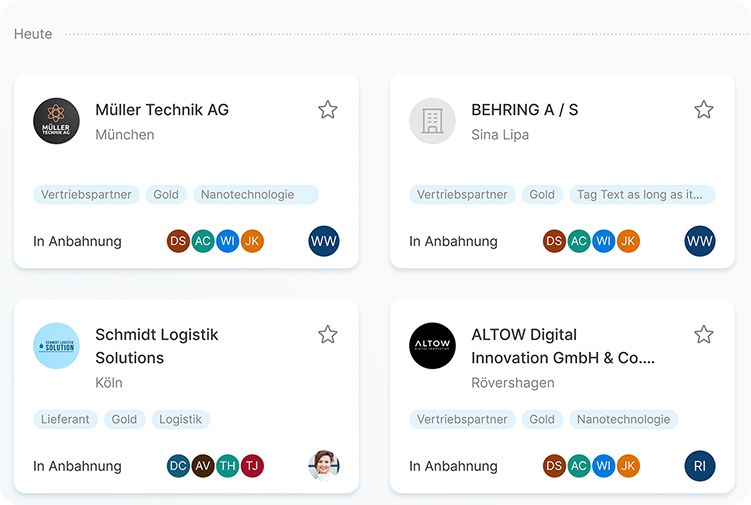
Task: Click 'In Anbahnung' status on Schmidt Logistik card
Action: pyautogui.click(x=77, y=466)
